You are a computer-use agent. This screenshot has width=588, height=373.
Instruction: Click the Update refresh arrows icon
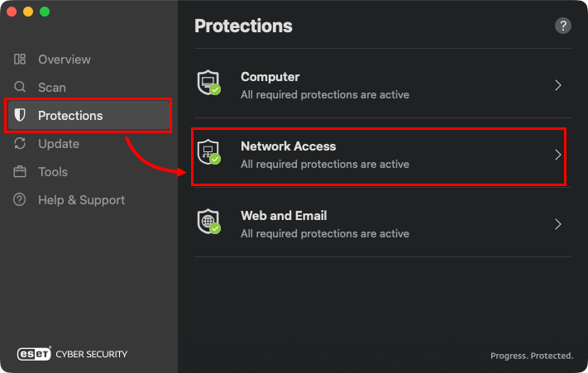pos(21,144)
